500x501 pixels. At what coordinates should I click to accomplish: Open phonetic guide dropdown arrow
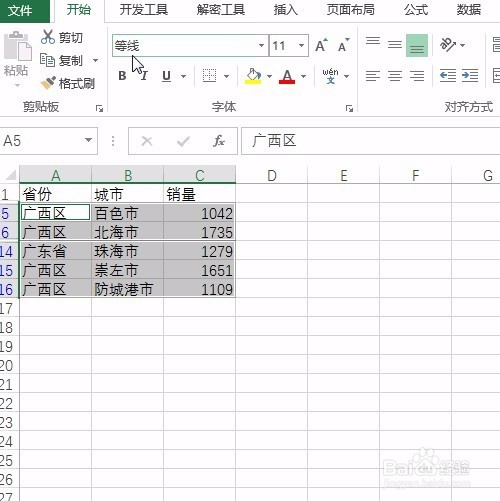click(347, 76)
